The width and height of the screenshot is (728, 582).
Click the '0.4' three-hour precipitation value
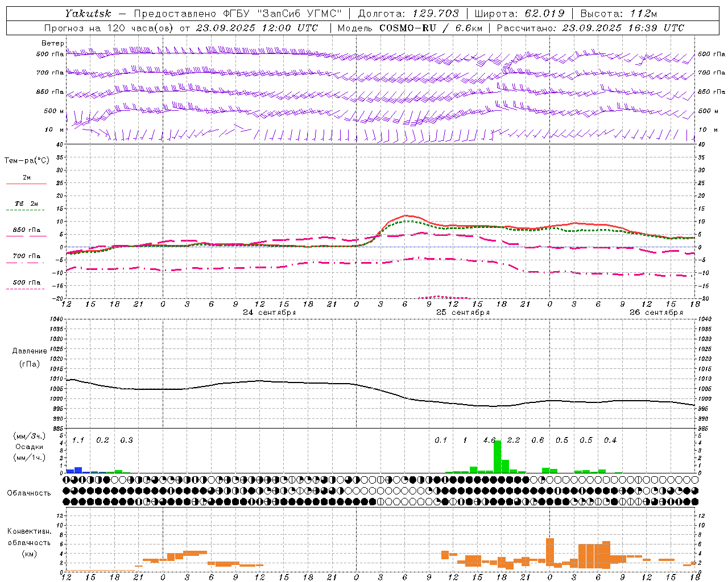(610, 440)
